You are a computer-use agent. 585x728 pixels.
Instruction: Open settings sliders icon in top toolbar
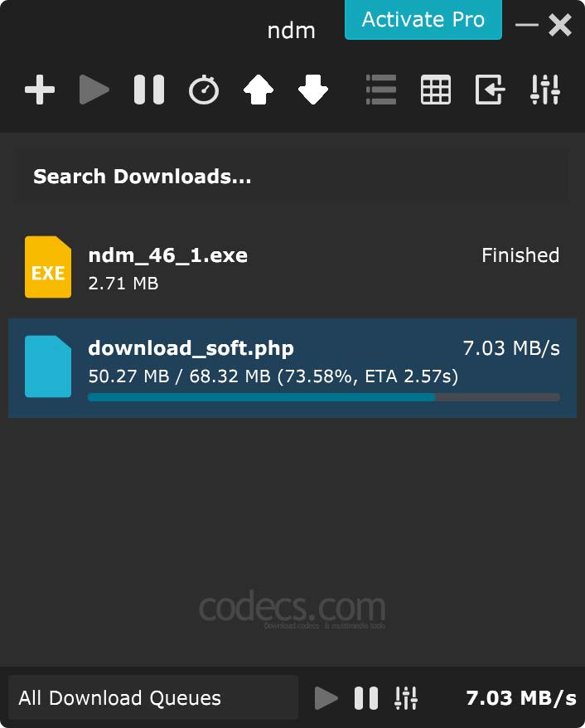point(545,90)
